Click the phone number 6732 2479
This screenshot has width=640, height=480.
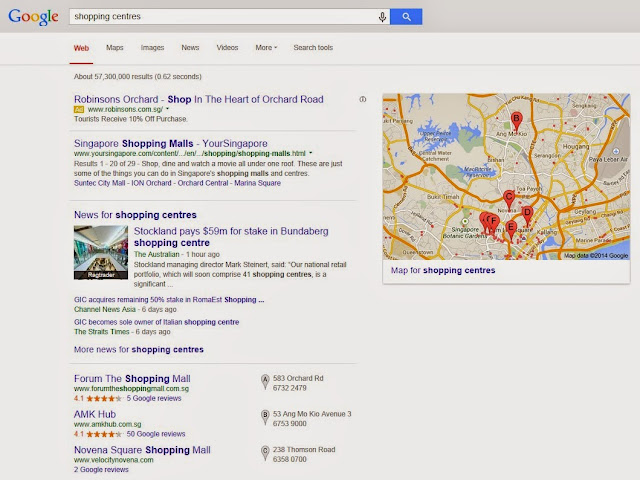tap(289, 388)
